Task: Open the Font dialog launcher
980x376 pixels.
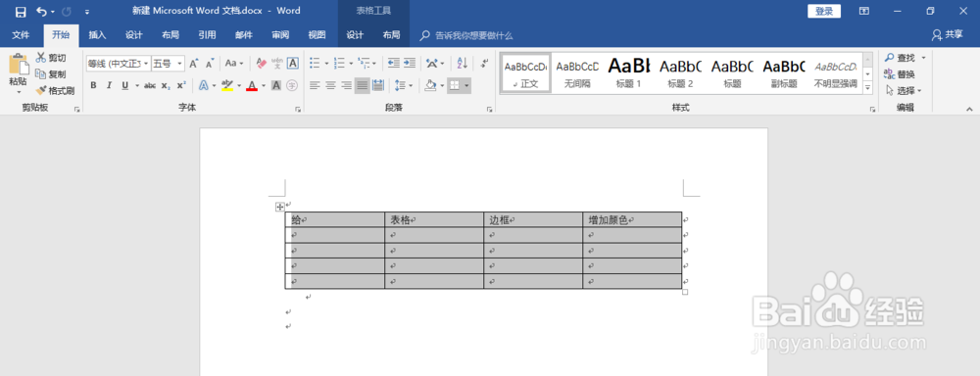Action: click(x=298, y=110)
